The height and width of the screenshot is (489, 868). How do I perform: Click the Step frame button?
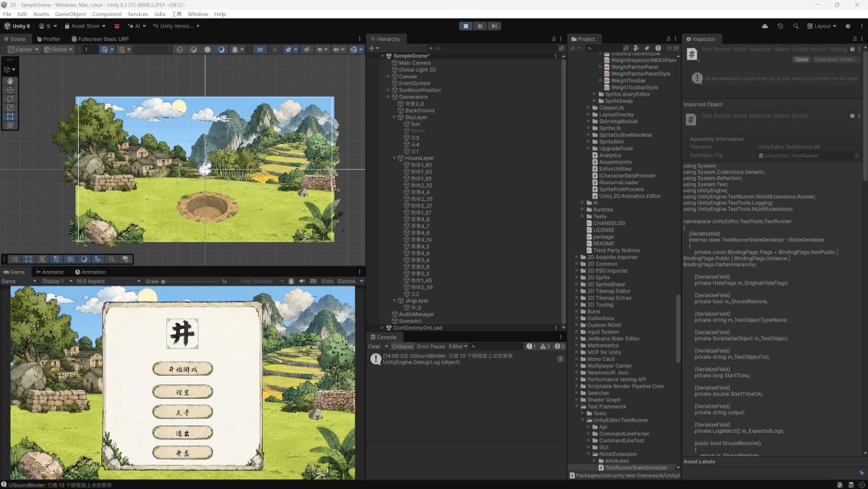(493, 26)
